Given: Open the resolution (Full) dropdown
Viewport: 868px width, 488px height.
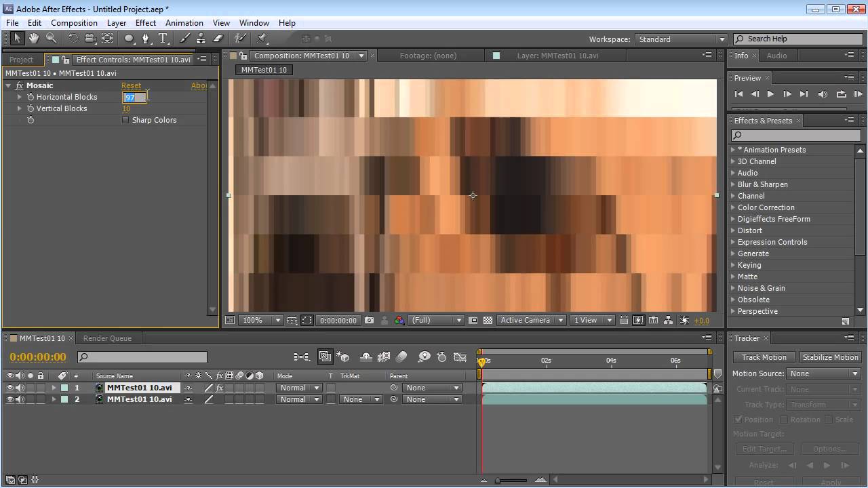Looking at the screenshot, I should coord(437,320).
